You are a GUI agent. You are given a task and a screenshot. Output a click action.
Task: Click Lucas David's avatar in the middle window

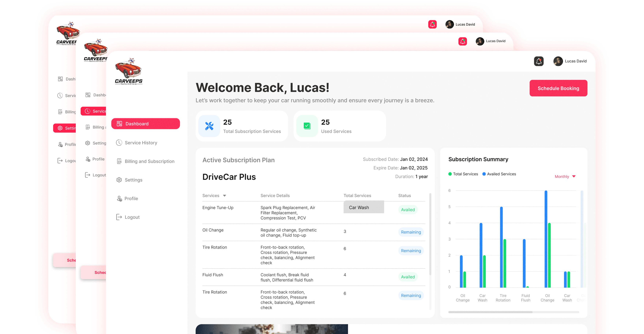click(x=480, y=41)
